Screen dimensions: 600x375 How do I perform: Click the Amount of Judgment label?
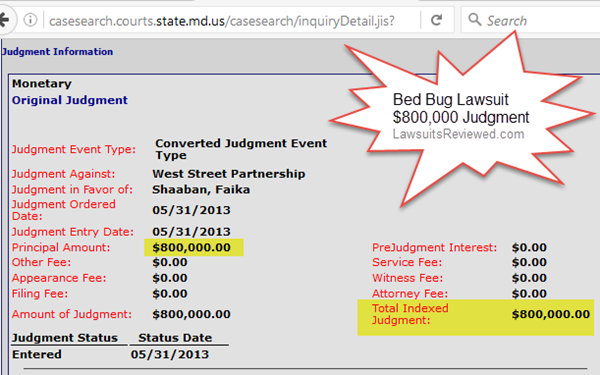point(72,314)
